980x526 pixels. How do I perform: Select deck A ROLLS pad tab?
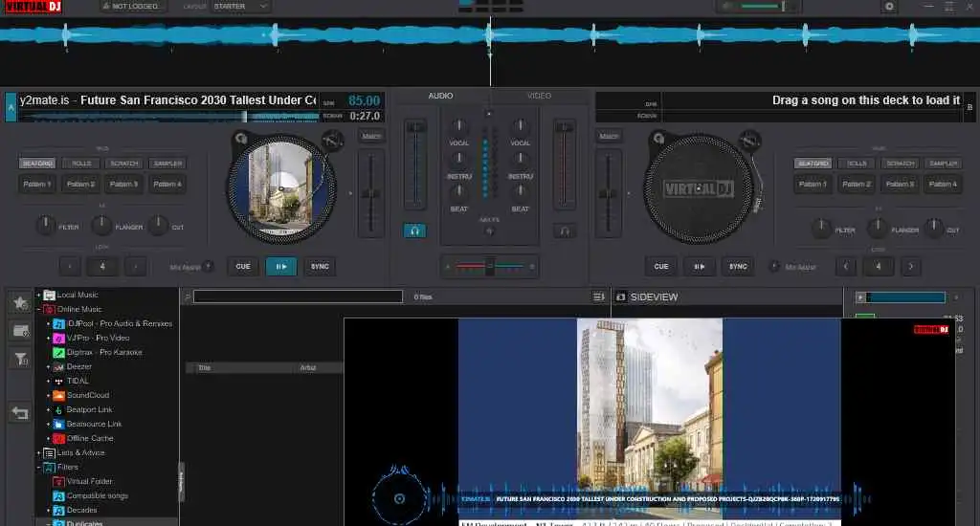[81, 163]
